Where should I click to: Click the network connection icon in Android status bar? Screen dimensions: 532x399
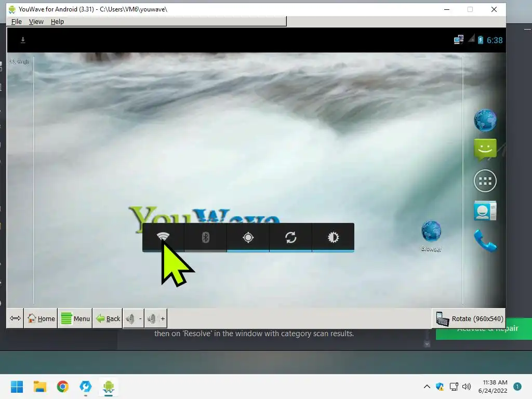pos(459,39)
